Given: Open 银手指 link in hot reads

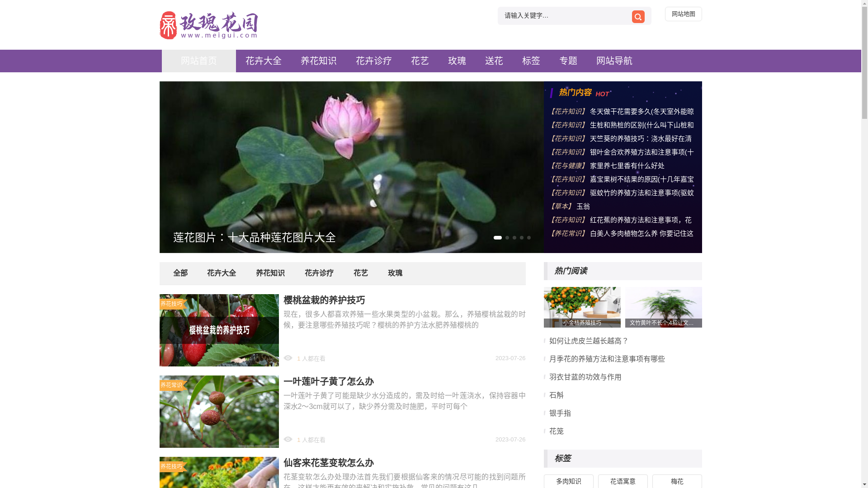Looking at the screenshot, I should point(560,413).
